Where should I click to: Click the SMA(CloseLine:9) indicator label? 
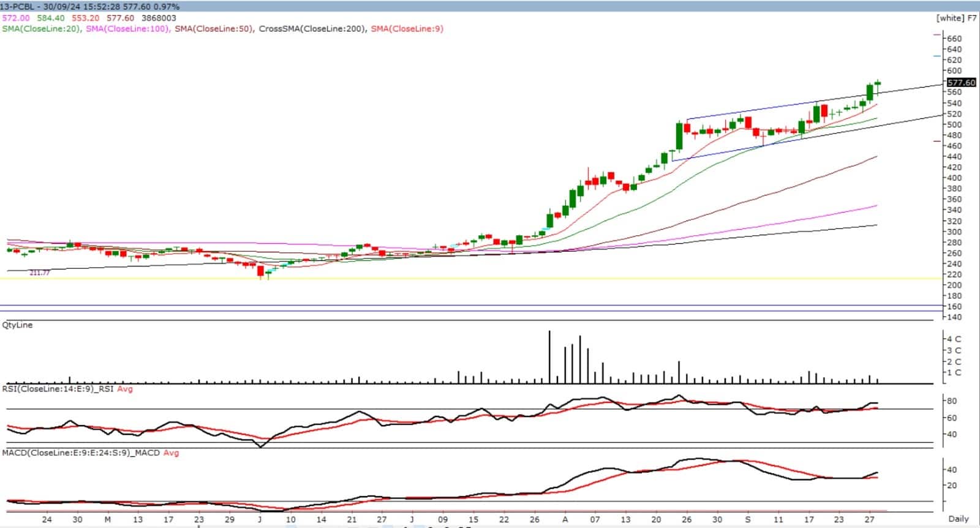pos(407,29)
